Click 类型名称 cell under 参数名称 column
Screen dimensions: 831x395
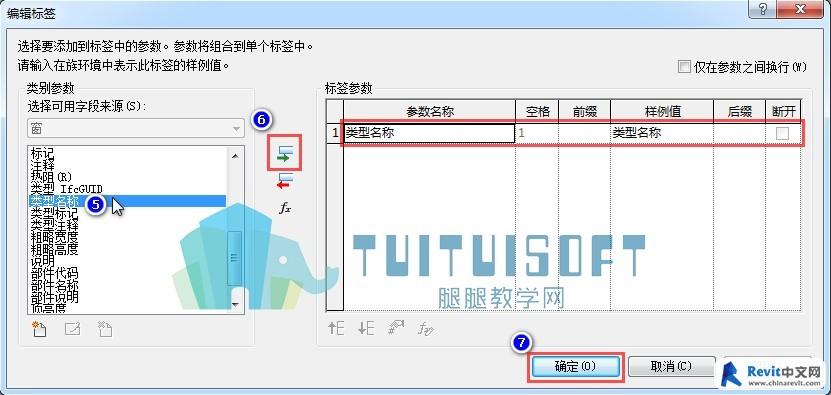tap(430, 133)
